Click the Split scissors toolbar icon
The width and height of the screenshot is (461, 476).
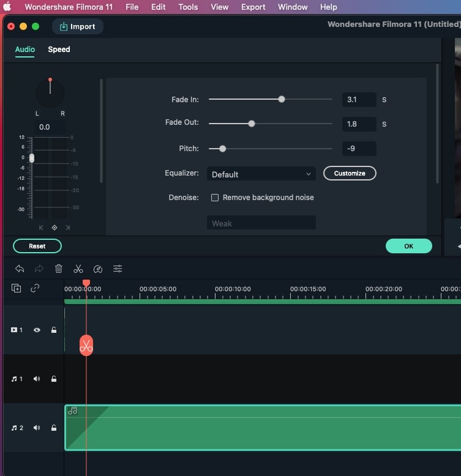pyautogui.click(x=78, y=269)
